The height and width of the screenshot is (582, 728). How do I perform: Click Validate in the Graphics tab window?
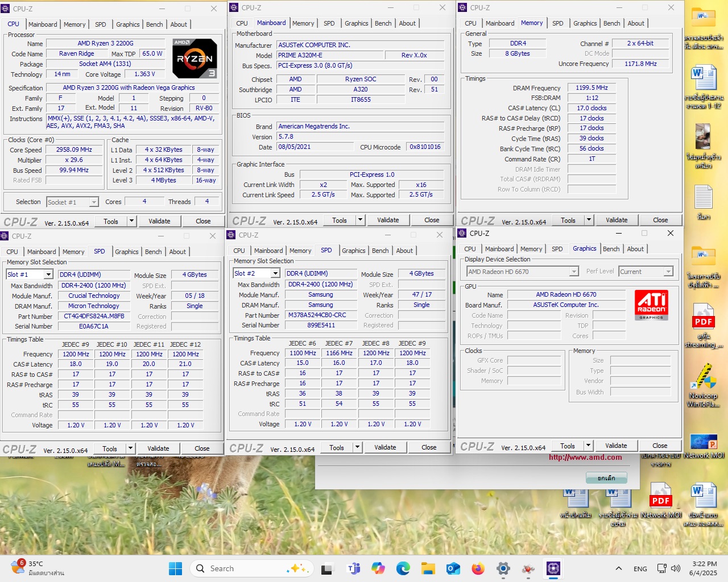pos(616,446)
